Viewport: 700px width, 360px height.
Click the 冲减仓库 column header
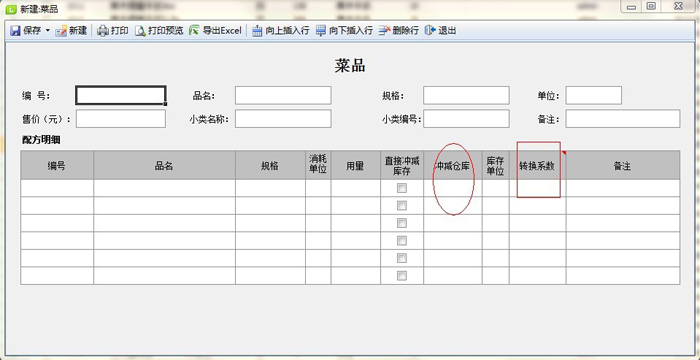[x=453, y=165]
